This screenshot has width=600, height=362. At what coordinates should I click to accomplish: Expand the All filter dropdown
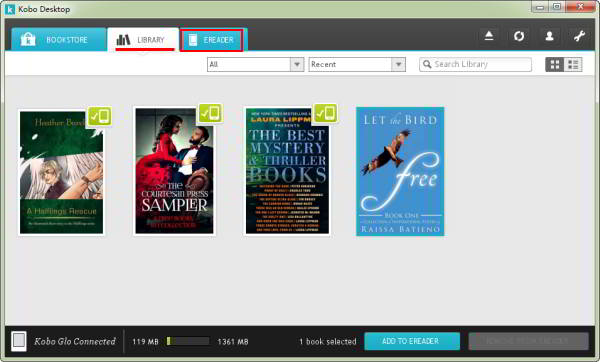(x=255, y=64)
